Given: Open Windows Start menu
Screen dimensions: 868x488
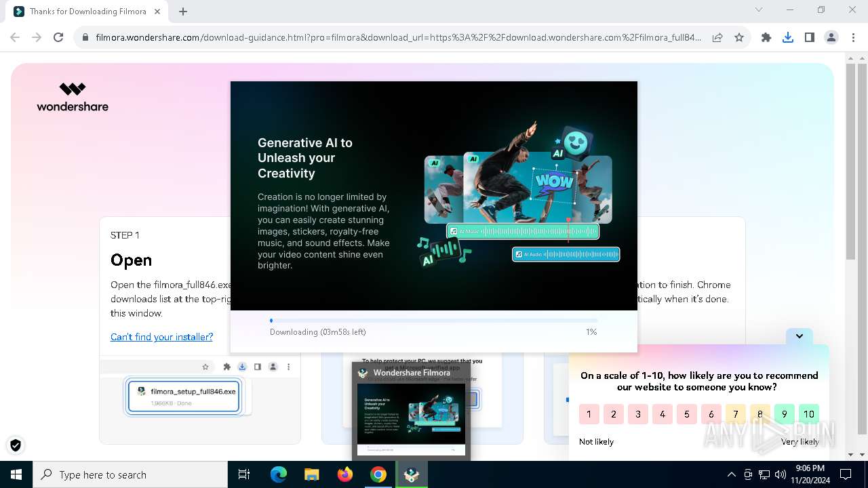Looking at the screenshot, I should [x=16, y=474].
